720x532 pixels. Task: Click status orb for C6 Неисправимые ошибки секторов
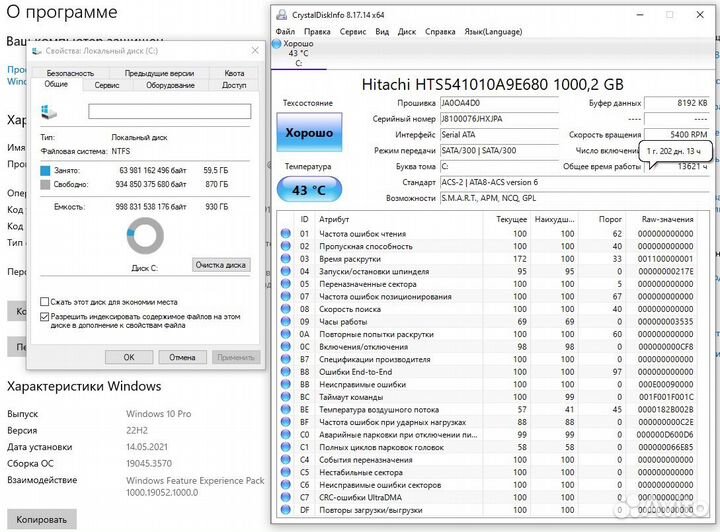[x=286, y=485]
